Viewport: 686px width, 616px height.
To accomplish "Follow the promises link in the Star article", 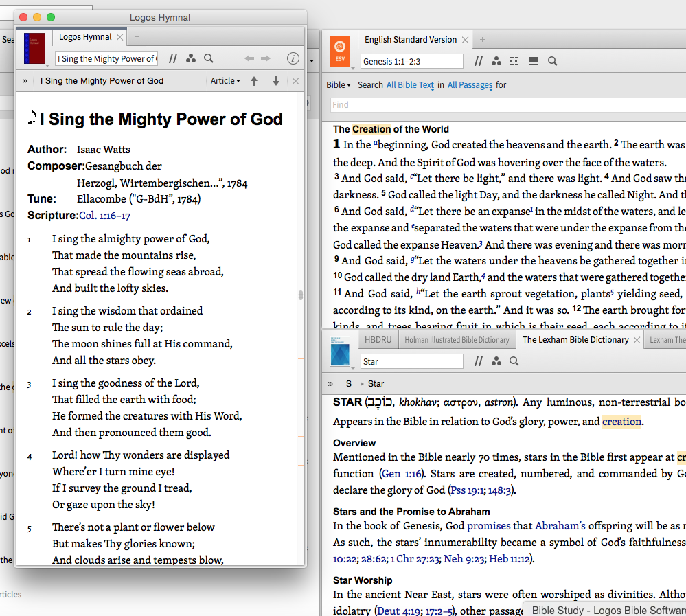I will coord(489,526).
